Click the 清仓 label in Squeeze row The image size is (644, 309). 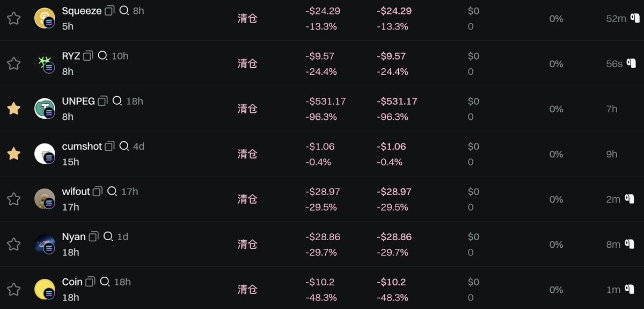point(247,18)
